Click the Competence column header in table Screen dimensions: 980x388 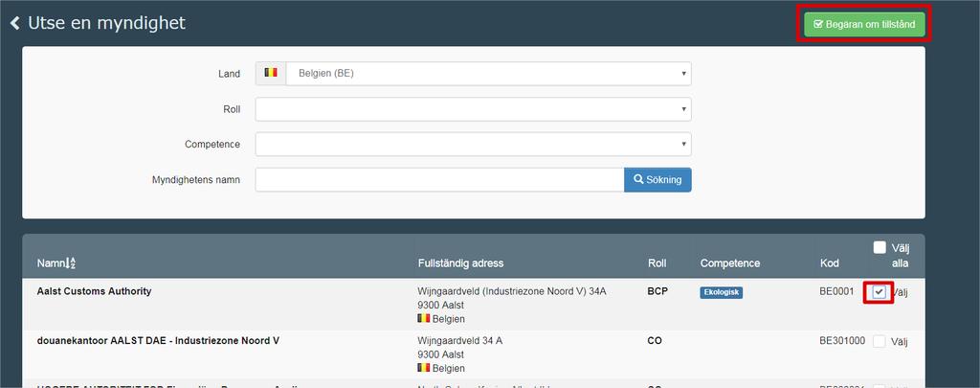[x=730, y=263]
